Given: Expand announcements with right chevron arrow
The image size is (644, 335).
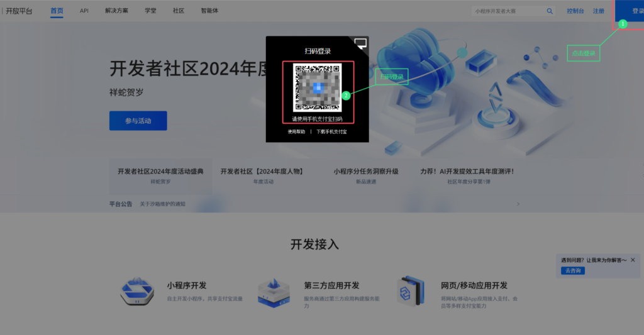Looking at the screenshot, I should [518, 204].
